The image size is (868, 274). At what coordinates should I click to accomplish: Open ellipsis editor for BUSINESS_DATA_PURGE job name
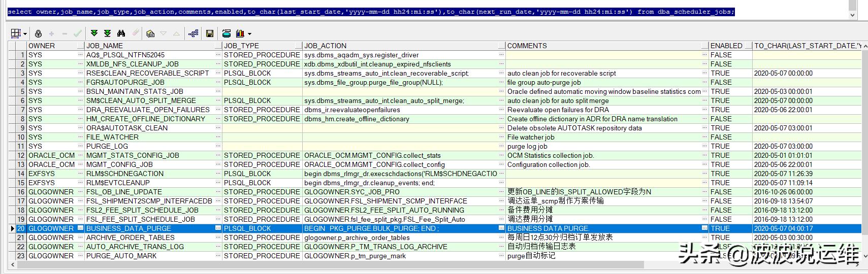tap(218, 228)
